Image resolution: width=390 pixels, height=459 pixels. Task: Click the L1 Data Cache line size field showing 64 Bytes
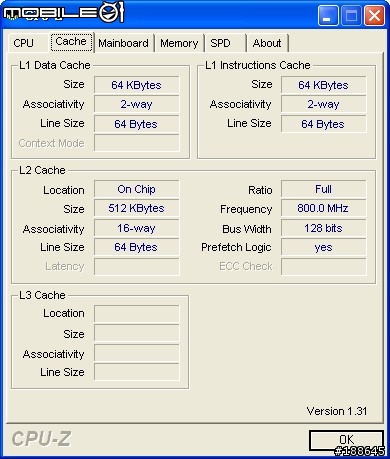[x=136, y=124]
